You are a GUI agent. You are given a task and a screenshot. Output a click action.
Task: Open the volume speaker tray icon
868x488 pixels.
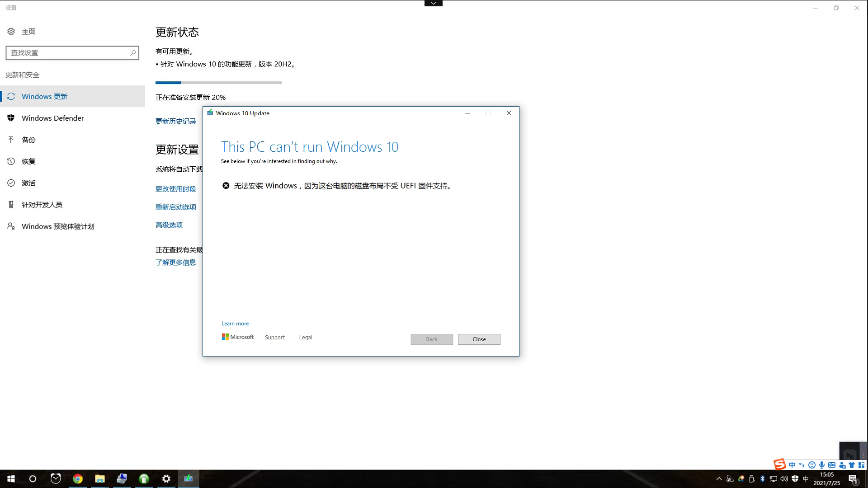784,479
